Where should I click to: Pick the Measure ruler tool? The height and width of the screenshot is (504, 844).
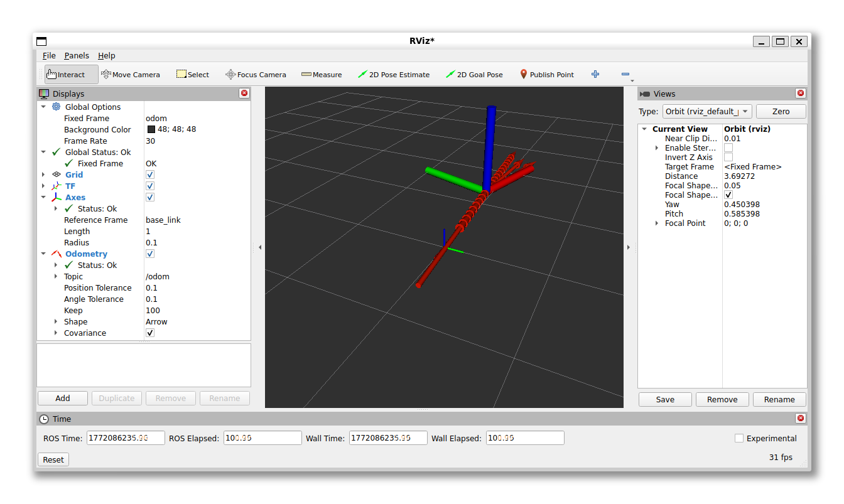[x=322, y=75]
